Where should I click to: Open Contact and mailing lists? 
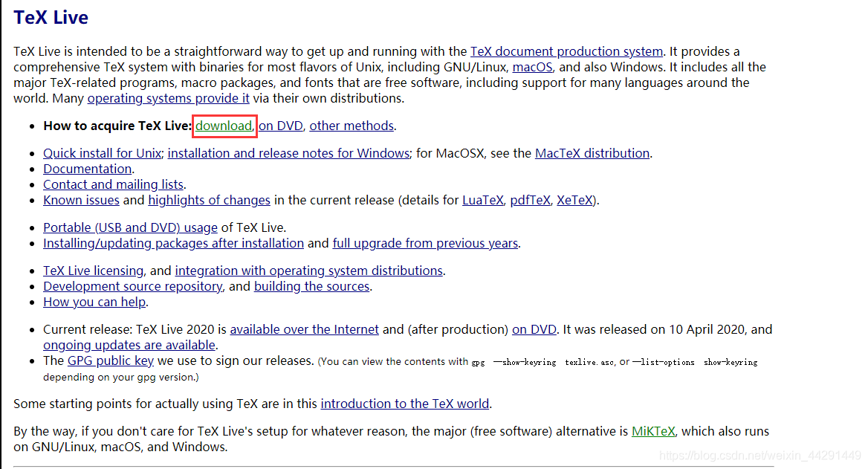pos(114,184)
